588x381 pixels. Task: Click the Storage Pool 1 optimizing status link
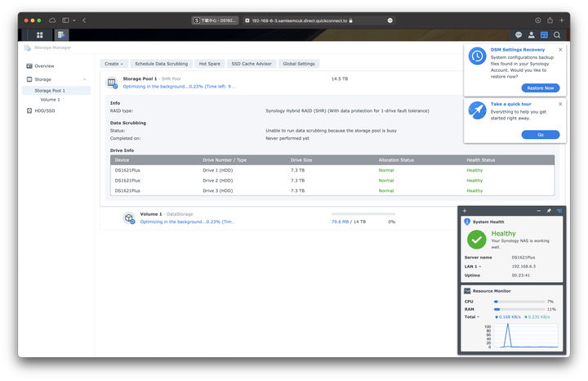pyautogui.click(x=179, y=87)
